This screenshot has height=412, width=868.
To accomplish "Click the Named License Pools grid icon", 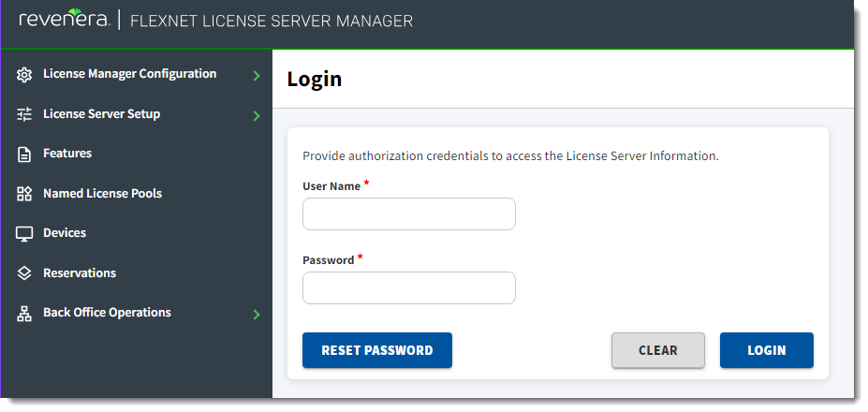I will coord(25,194).
